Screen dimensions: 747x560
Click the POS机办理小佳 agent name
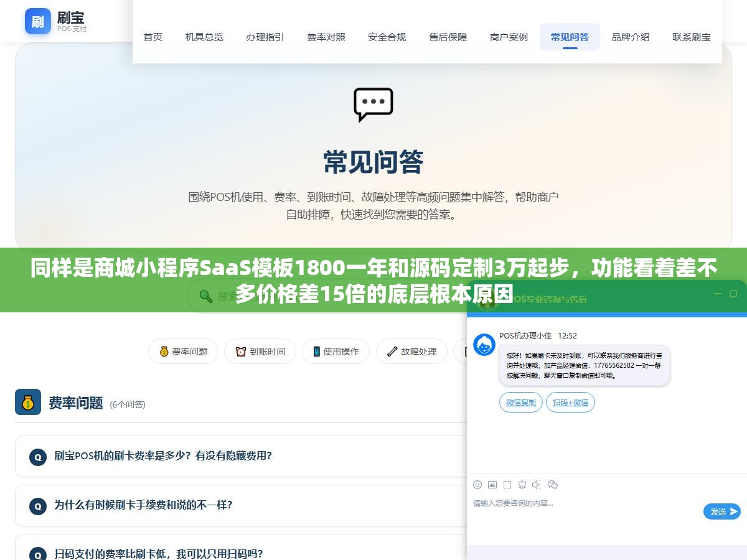pos(525,335)
